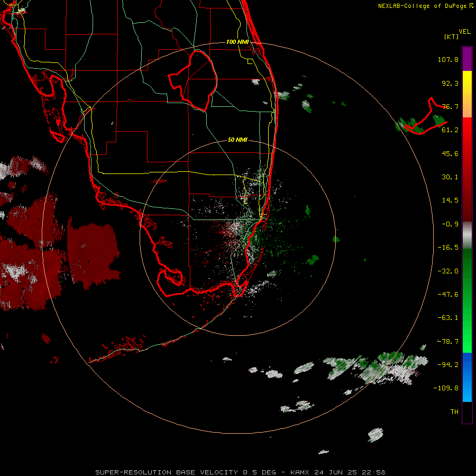Select the 61.2 velocity scale value

point(450,130)
